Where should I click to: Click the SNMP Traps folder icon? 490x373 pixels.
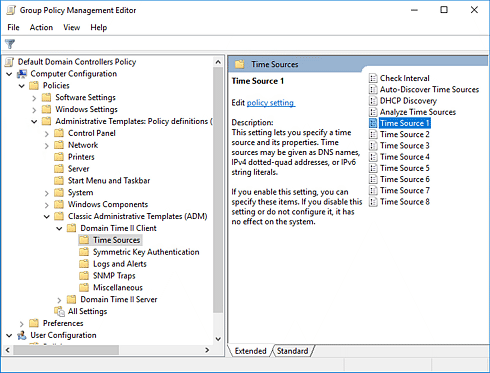click(84, 276)
